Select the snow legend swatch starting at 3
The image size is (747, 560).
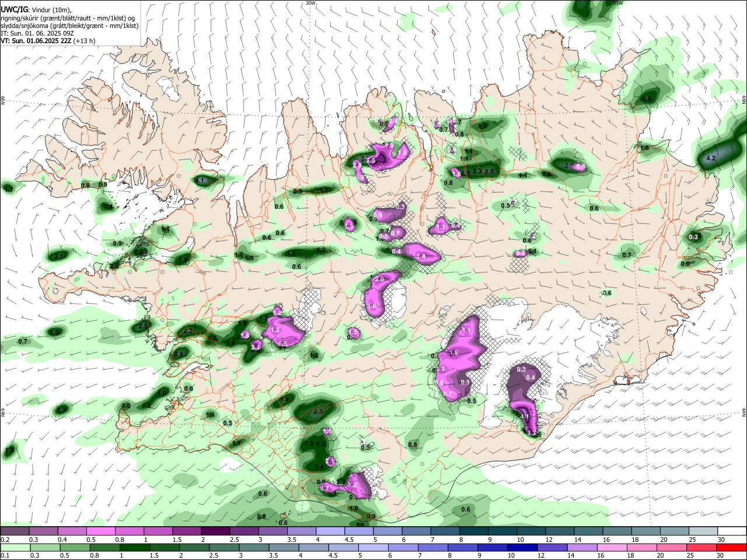click(x=273, y=531)
